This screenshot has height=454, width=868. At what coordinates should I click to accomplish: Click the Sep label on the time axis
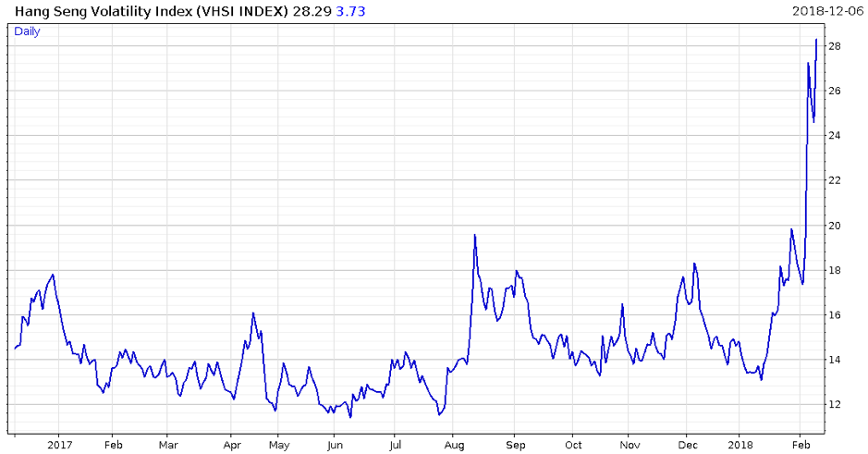(515, 444)
